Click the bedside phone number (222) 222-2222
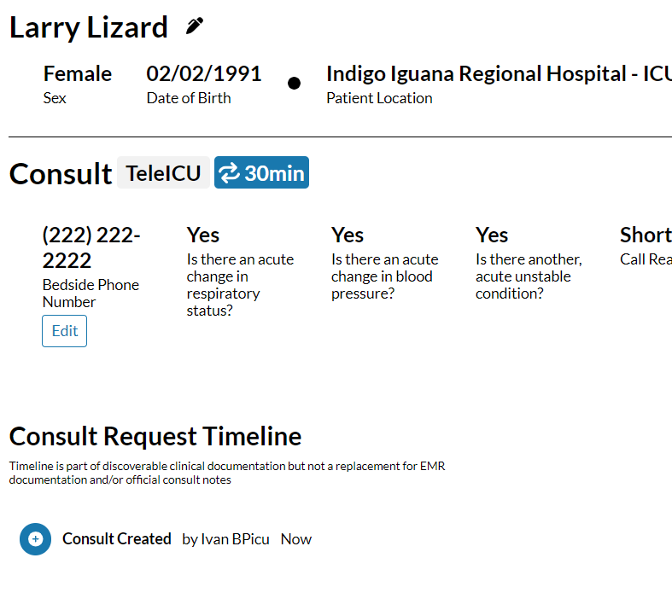 coord(91,247)
